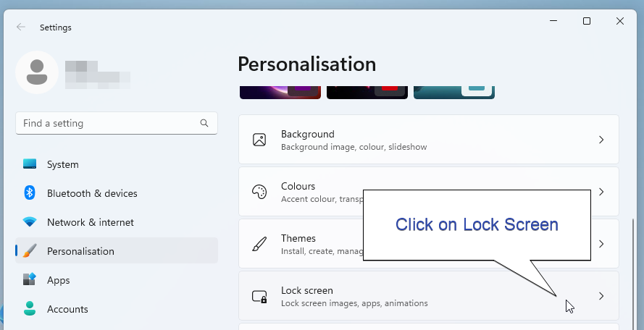Select the teal theme thumbnail
644x330 pixels.
coord(454,93)
